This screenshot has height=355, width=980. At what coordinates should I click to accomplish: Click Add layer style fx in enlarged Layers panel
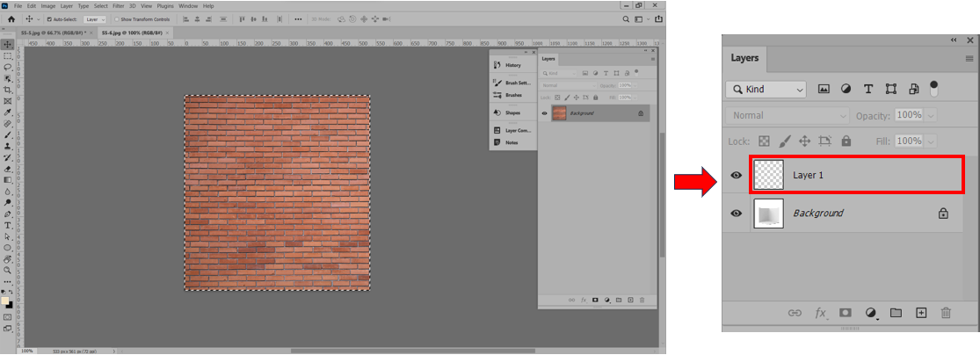click(x=820, y=313)
